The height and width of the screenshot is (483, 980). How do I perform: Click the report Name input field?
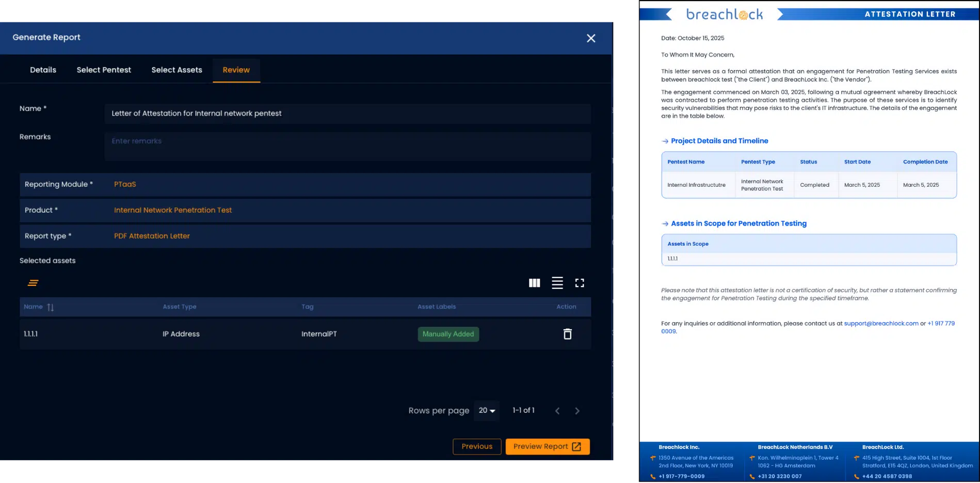[x=347, y=114]
